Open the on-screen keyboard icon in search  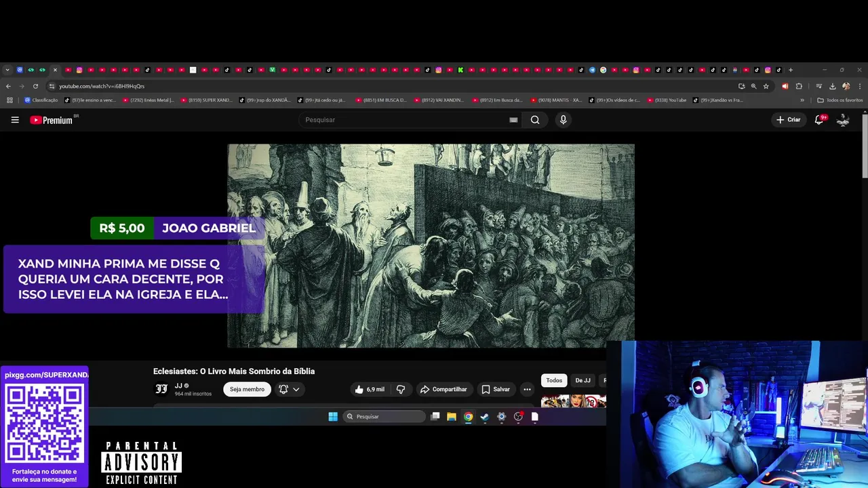[x=513, y=120]
